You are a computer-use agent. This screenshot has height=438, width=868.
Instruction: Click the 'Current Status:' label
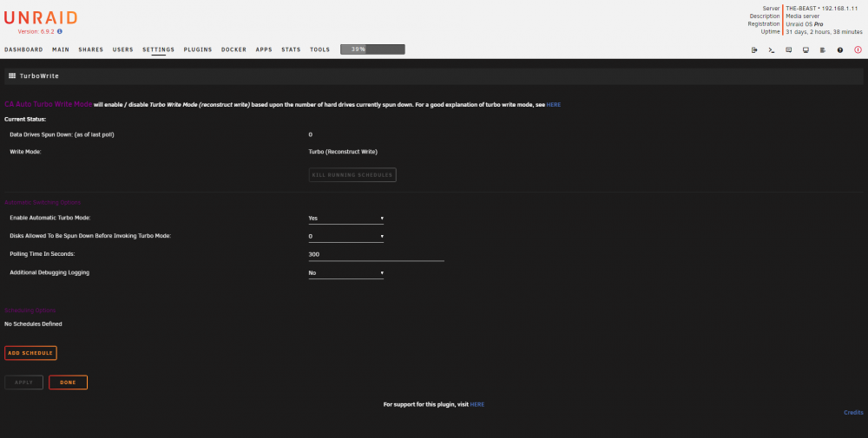click(25, 119)
